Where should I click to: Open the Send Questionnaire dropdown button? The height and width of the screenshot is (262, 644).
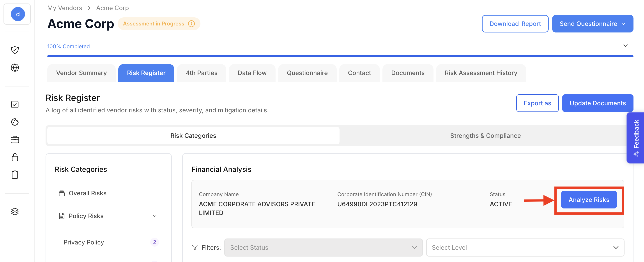click(592, 24)
